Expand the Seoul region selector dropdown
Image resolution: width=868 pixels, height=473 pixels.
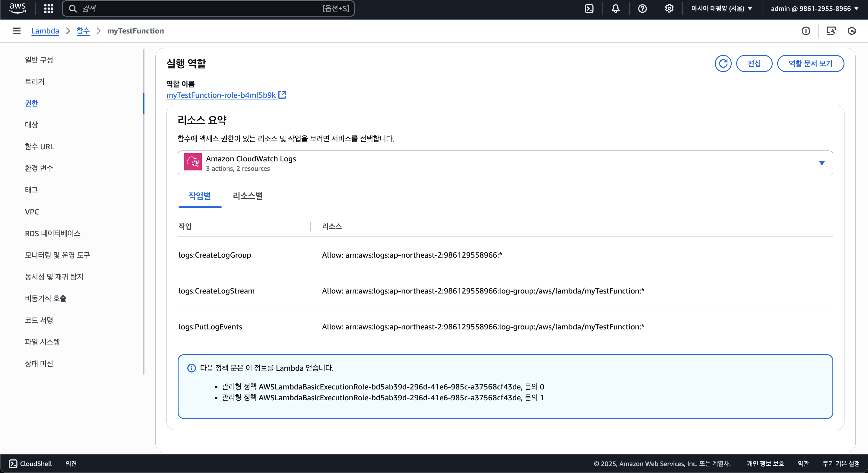pos(721,8)
